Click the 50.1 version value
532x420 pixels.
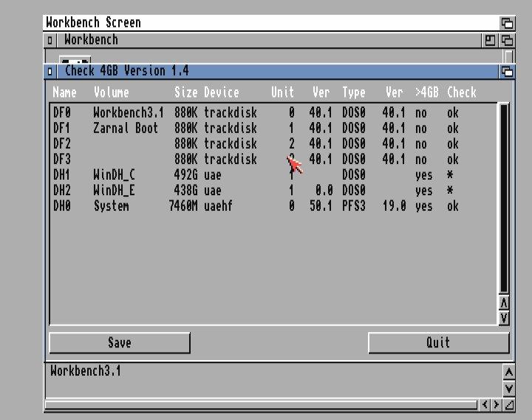[321, 206]
